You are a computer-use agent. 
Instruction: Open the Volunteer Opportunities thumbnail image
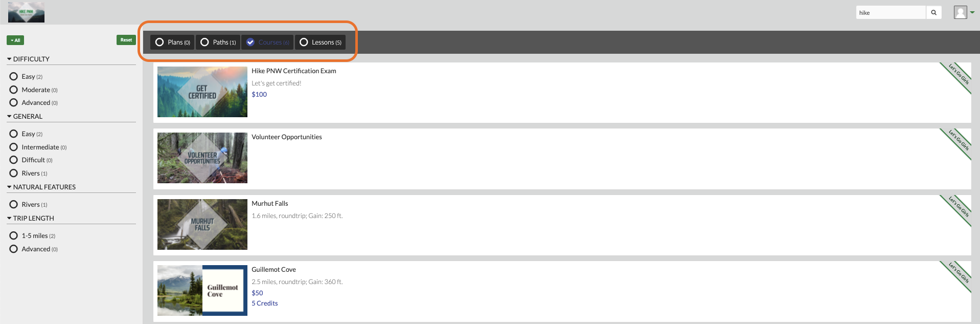(202, 158)
